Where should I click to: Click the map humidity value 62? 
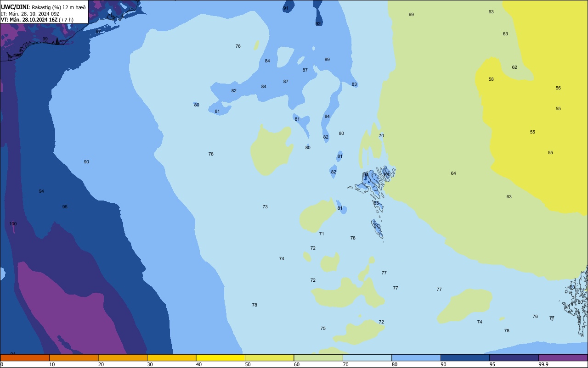coord(514,67)
